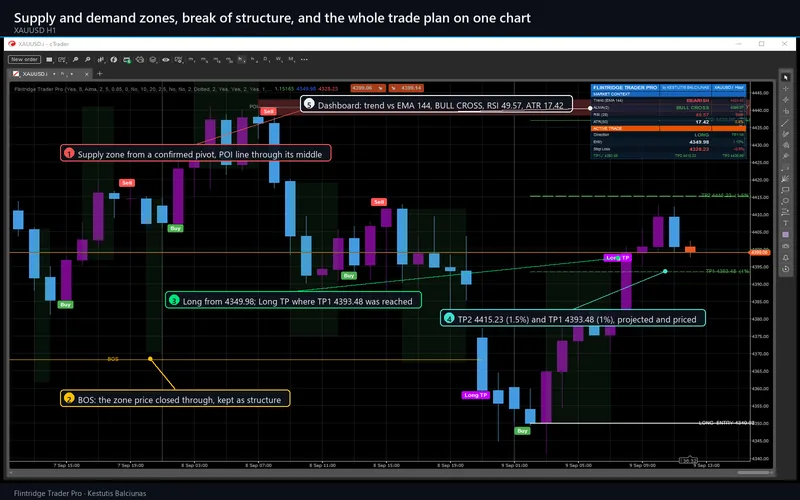Click the MARKET CONTEXT dashboard header
This screenshot has width=800, height=500.
point(612,94)
